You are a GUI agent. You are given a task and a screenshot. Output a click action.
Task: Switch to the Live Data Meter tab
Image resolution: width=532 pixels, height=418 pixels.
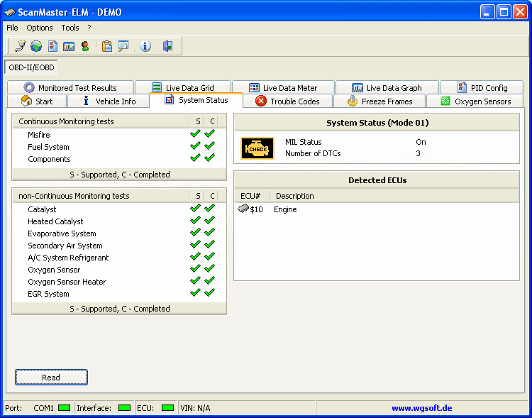pyautogui.click(x=283, y=87)
